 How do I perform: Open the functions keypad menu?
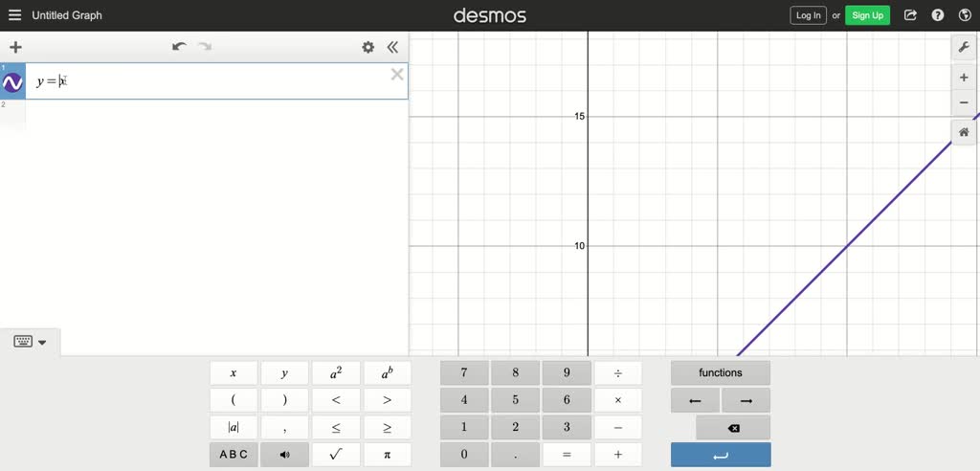tap(720, 372)
